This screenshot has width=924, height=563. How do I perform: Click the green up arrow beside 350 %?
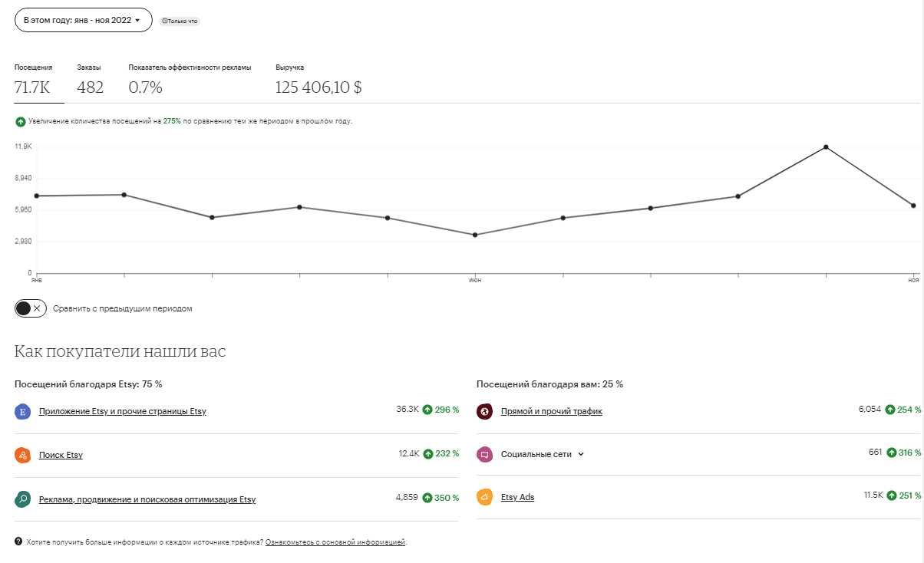[427, 497]
